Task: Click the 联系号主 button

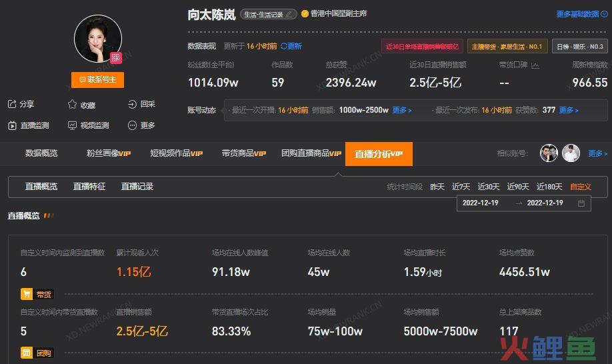Action: point(97,79)
